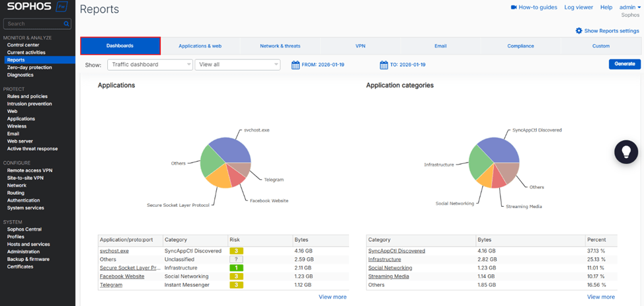Image resolution: width=644 pixels, height=306 pixels.
Task: Expand the View all dropdown
Action: point(237,65)
